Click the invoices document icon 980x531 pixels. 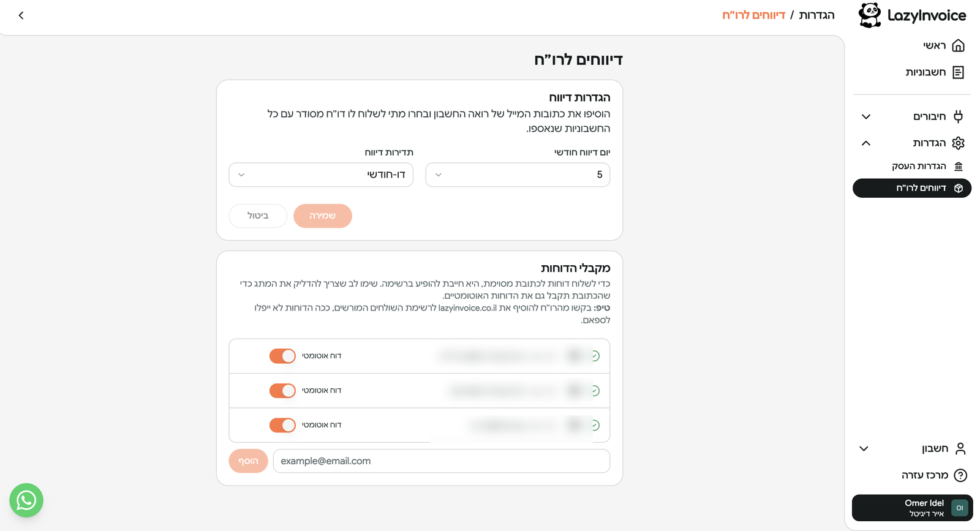point(959,72)
